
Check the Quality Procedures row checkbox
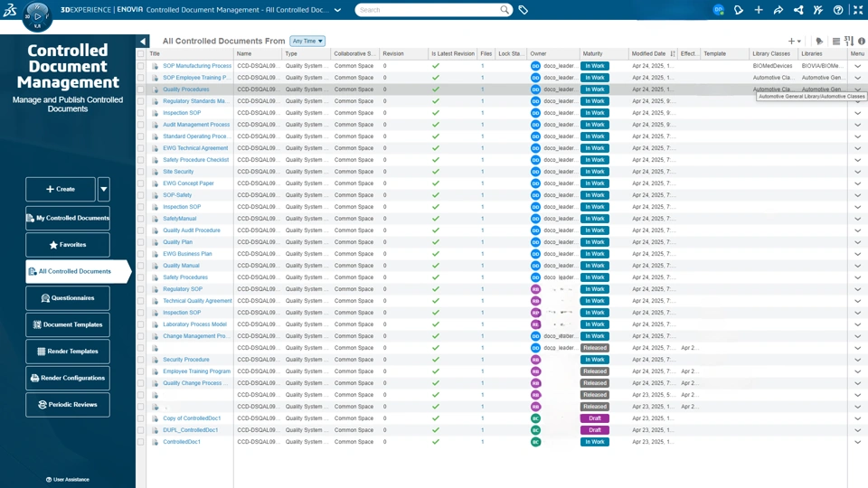click(141, 89)
